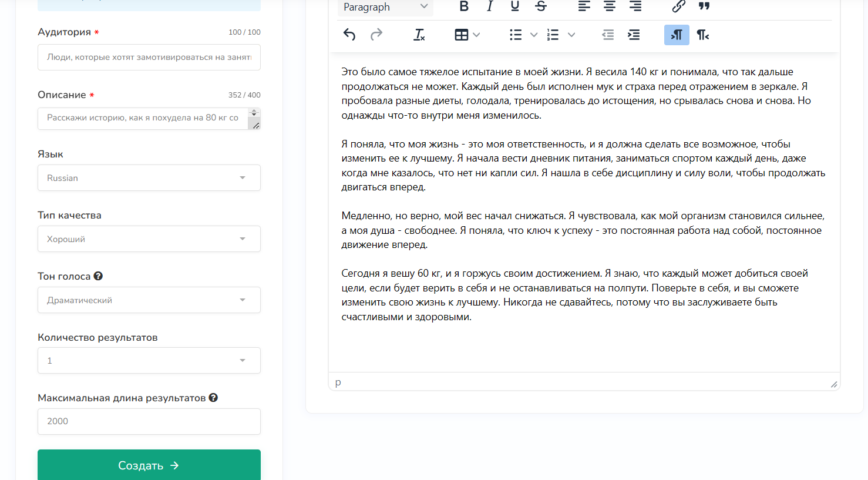The image size is (868, 480).
Task: Clear formatting with the Tx icon
Action: pyautogui.click(x=419, y=35)
